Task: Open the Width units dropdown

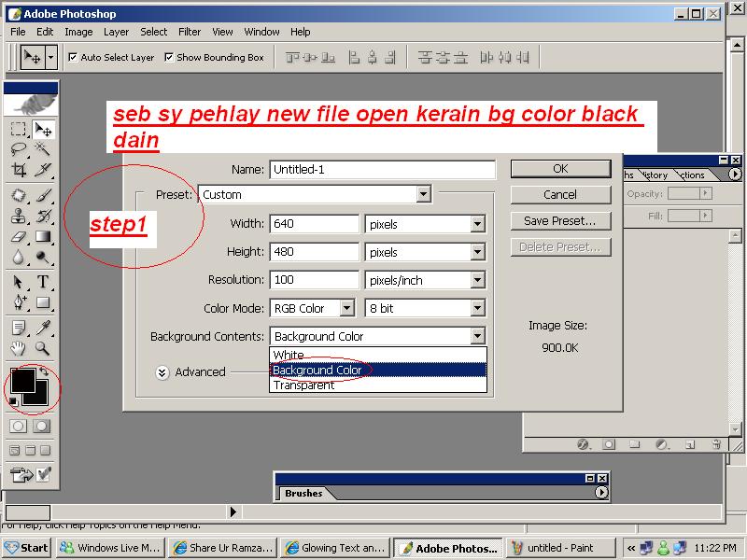Action: coord(477,224)
